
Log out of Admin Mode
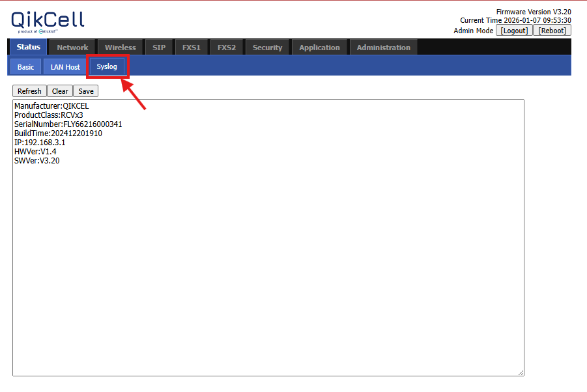[514, 31]
